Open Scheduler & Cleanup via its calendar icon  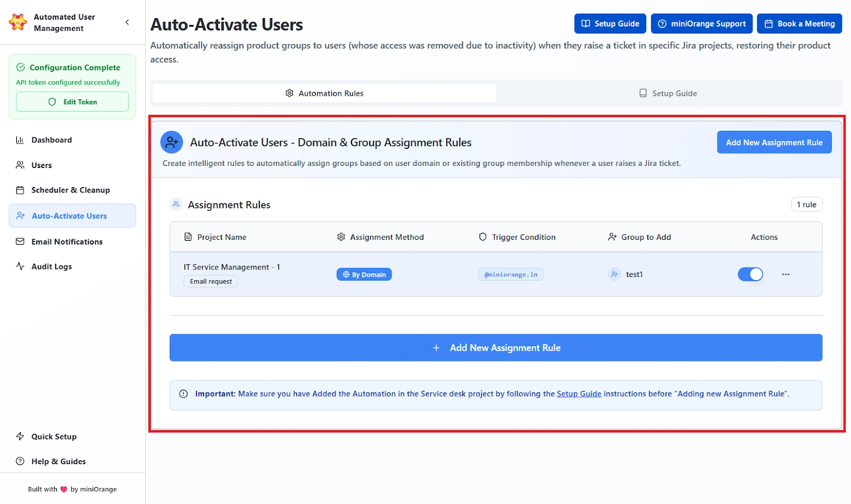click(20, 190)
